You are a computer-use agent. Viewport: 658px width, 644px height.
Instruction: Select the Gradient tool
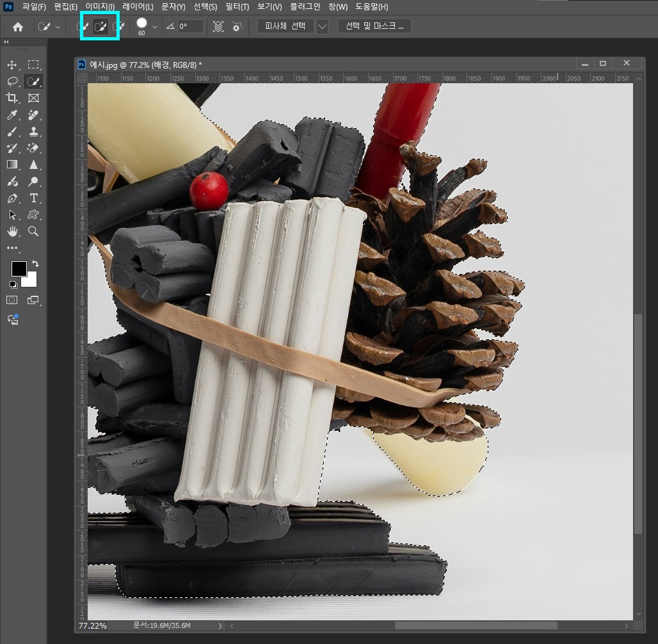(x=12, y=165)
